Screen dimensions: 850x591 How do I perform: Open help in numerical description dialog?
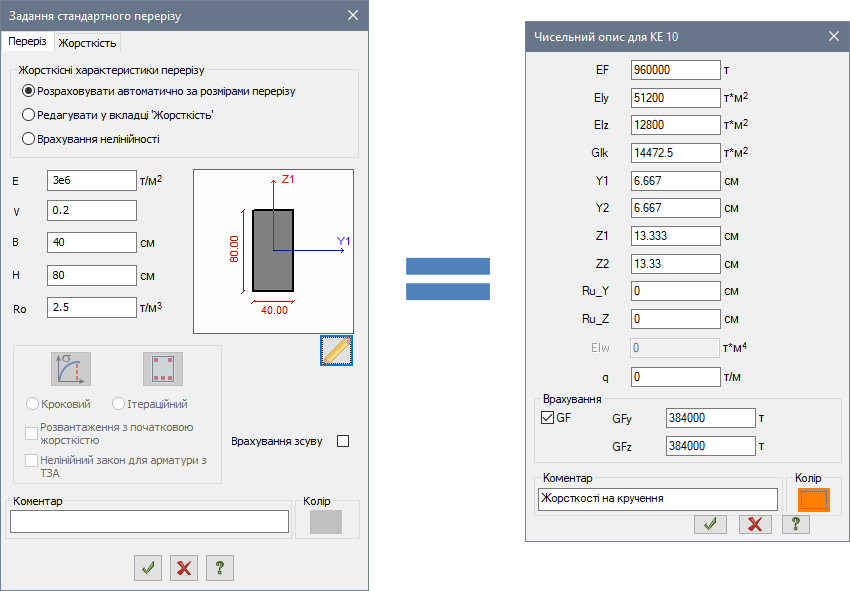click(x=795, y=524)
